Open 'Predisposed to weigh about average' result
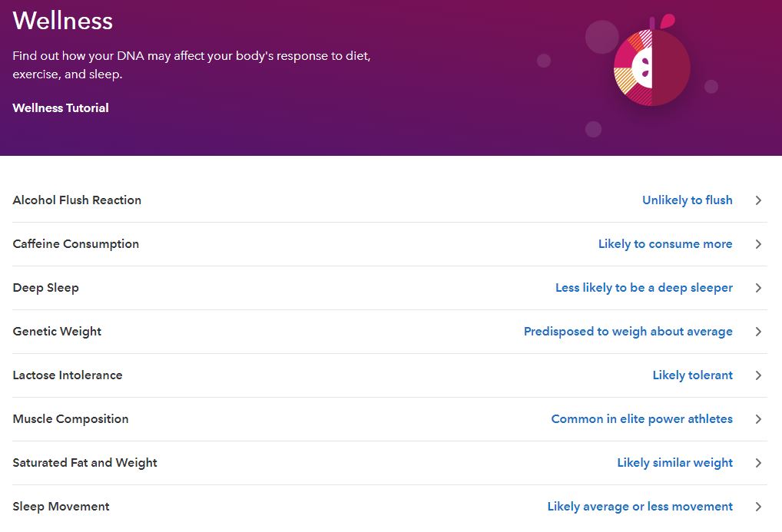The height and width of the screenshot is (532, 782). 628,332
